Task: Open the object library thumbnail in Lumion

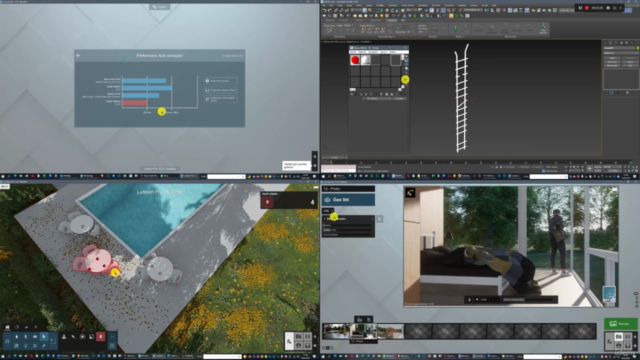Action: 53,341
